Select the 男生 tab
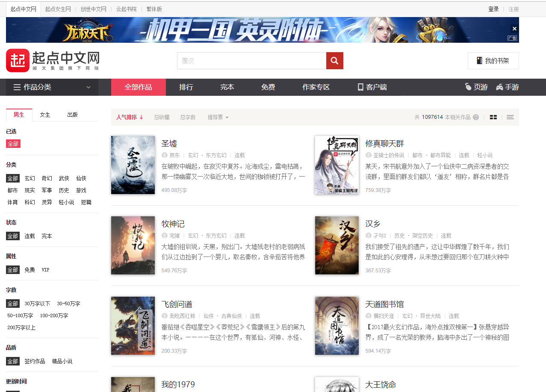546x392 pixels. coord(19,115)
